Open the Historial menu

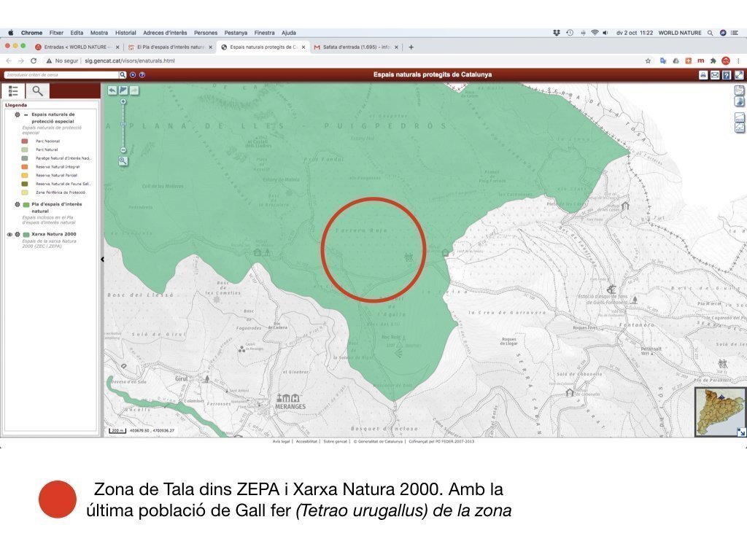pos(125,33)
